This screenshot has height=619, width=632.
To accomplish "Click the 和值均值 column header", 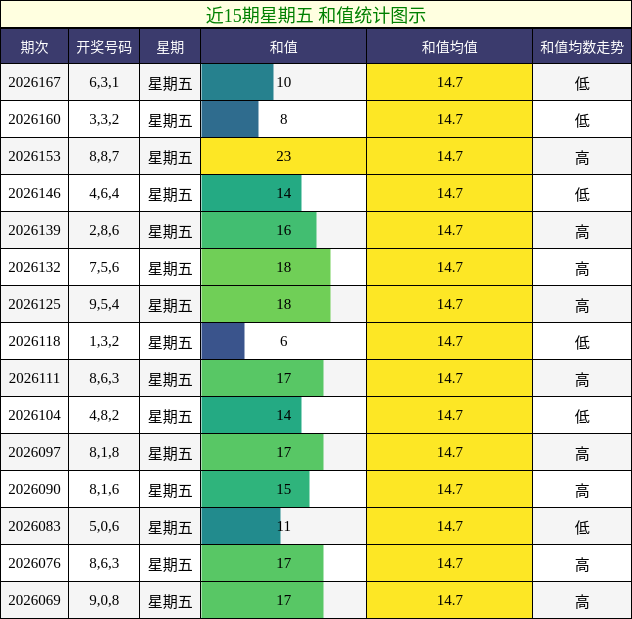I will (449, 47).
